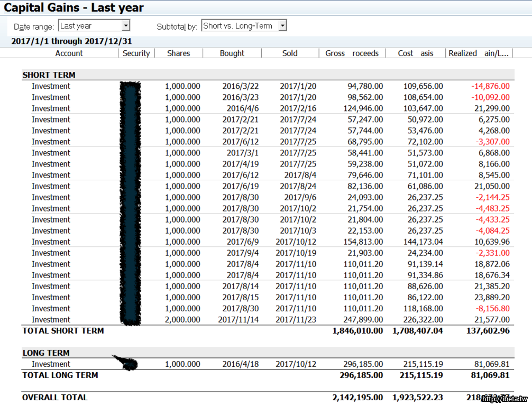The height and width of the screenshot is (406, 532).
Task: Click the Cost Basis column header
Action: [416, 53]
